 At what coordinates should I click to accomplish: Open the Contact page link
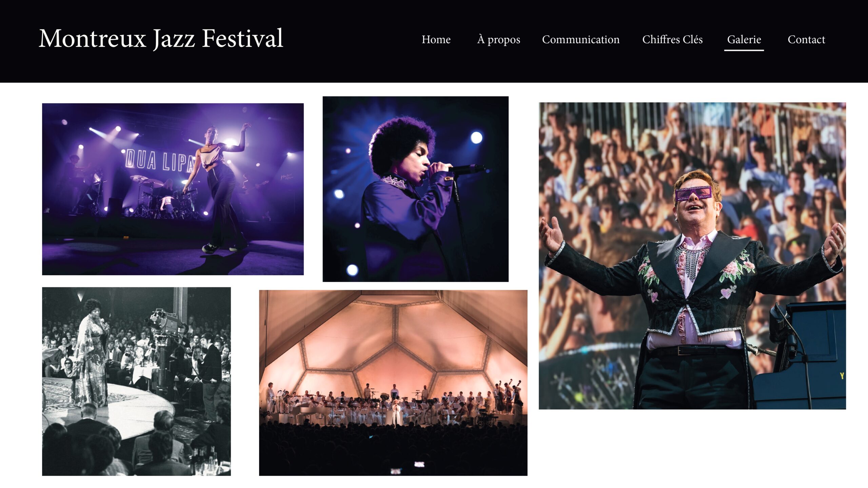806,39
